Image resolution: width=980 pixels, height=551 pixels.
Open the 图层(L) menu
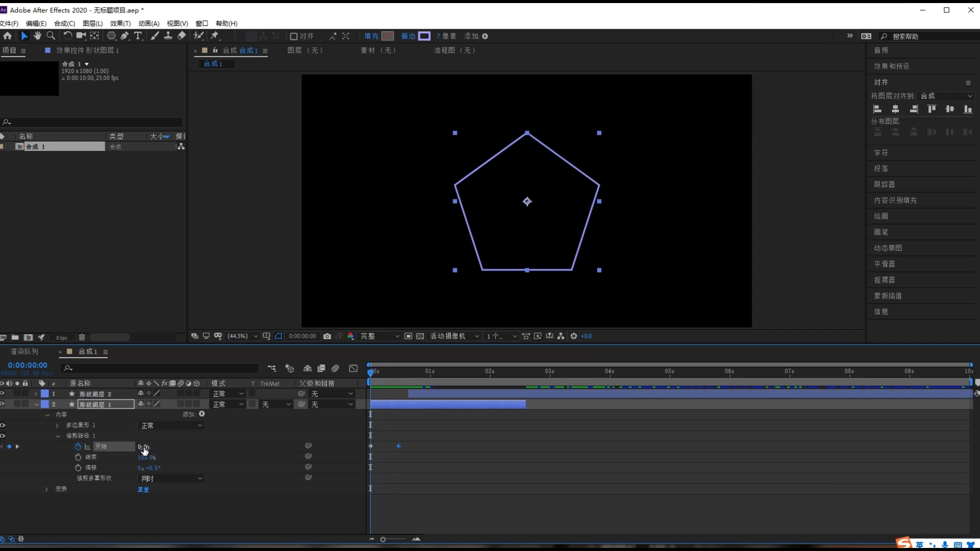coord(92,23)
